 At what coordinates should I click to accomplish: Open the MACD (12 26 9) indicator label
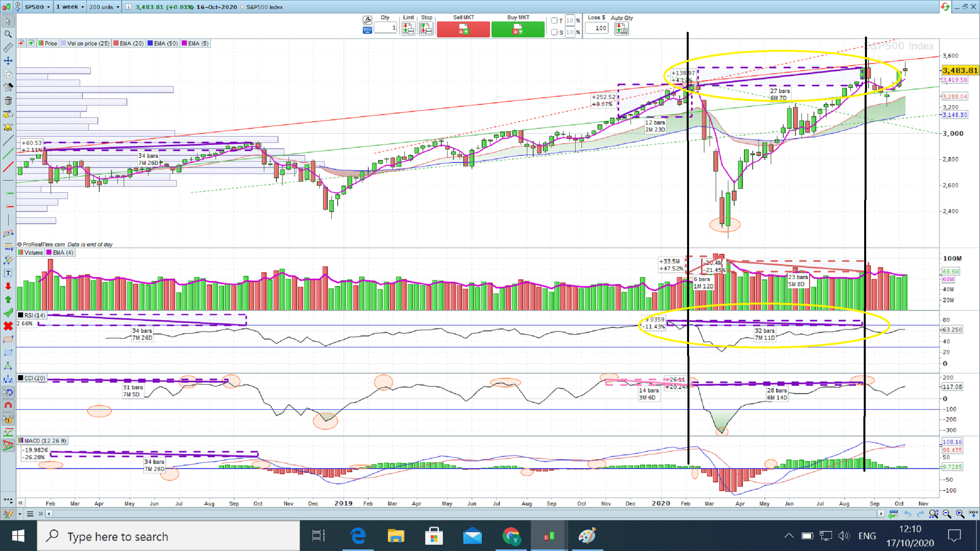(42, 441)
